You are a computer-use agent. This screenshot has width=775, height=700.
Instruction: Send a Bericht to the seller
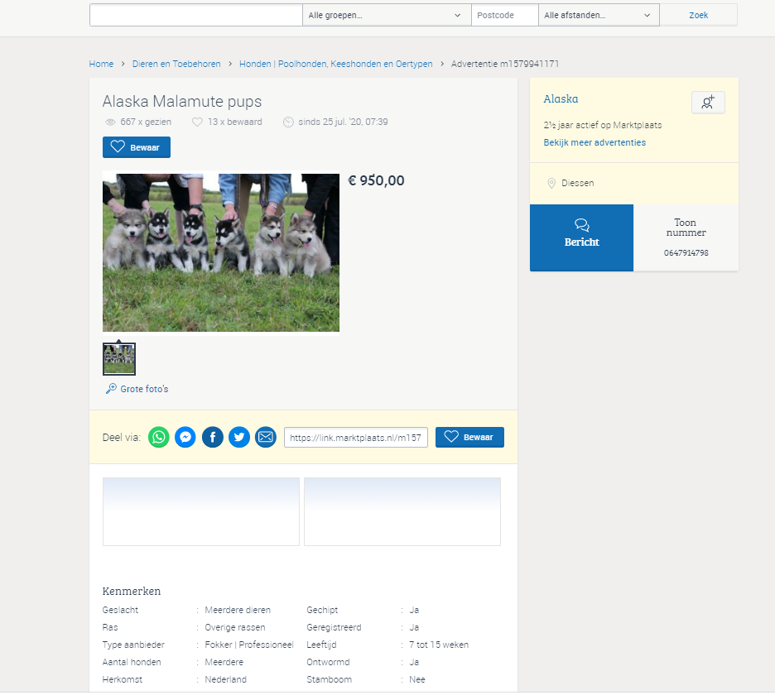[582, 237]
